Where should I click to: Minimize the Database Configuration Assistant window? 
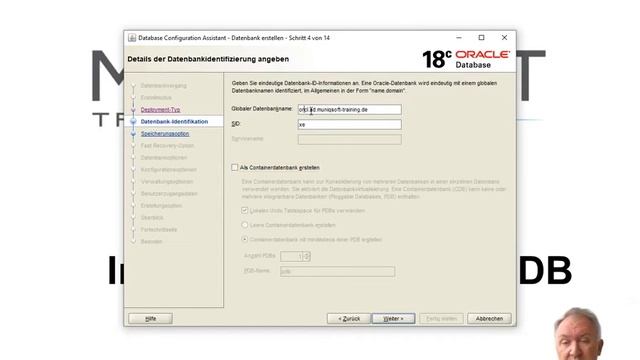pyautogui.click(x=459, y=38)
